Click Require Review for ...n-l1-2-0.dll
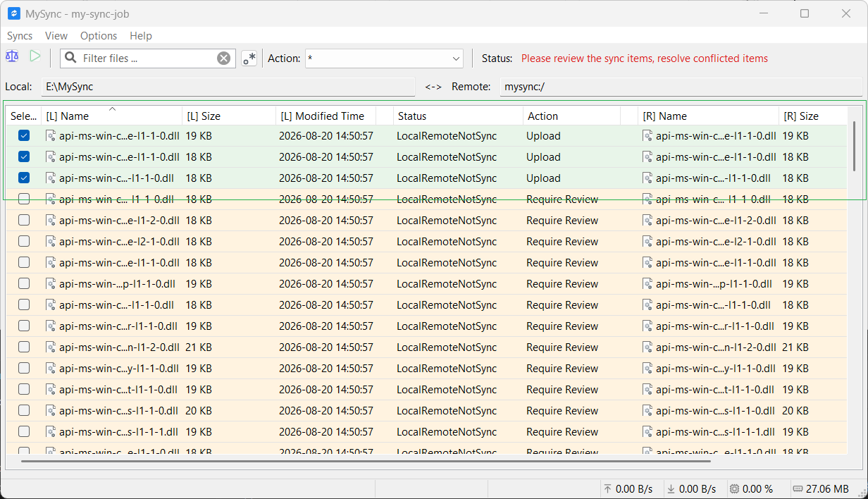 pos(562,347)
